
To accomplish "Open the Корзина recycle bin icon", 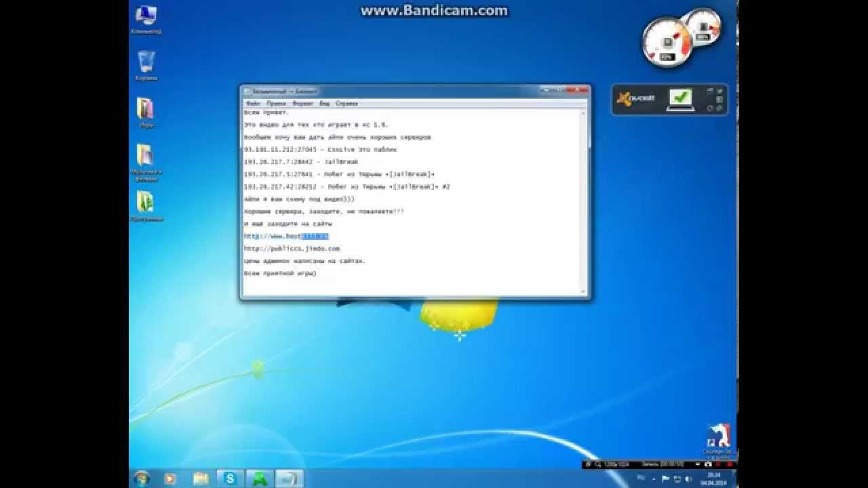I will [146, 66].
